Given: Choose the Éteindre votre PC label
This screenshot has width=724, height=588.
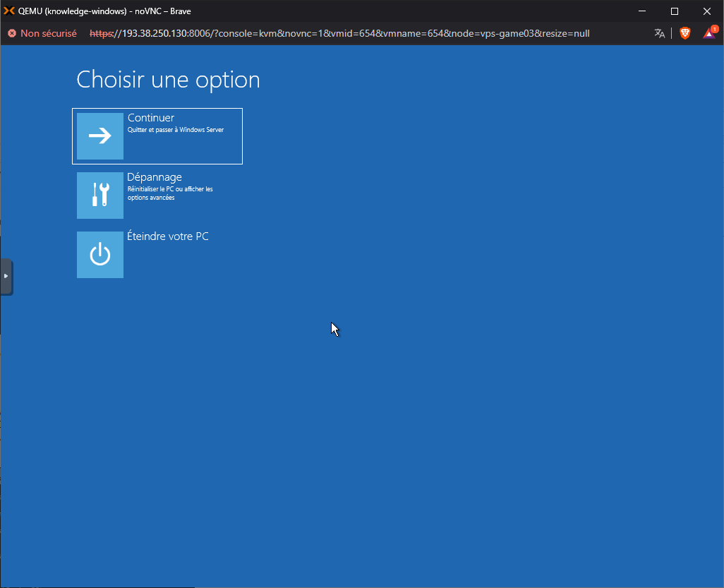Looking at the screenshot, I should 168,236.
